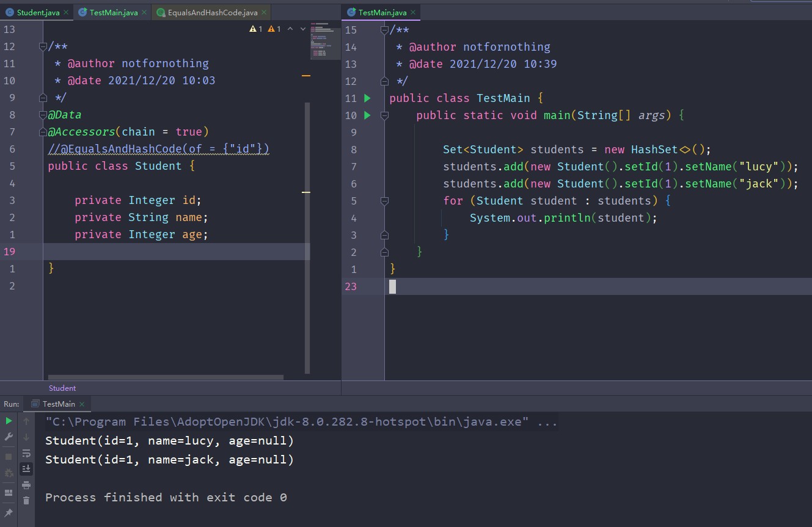
Task: Toggle pin tab in Run panel
Action: click(9, 513)
